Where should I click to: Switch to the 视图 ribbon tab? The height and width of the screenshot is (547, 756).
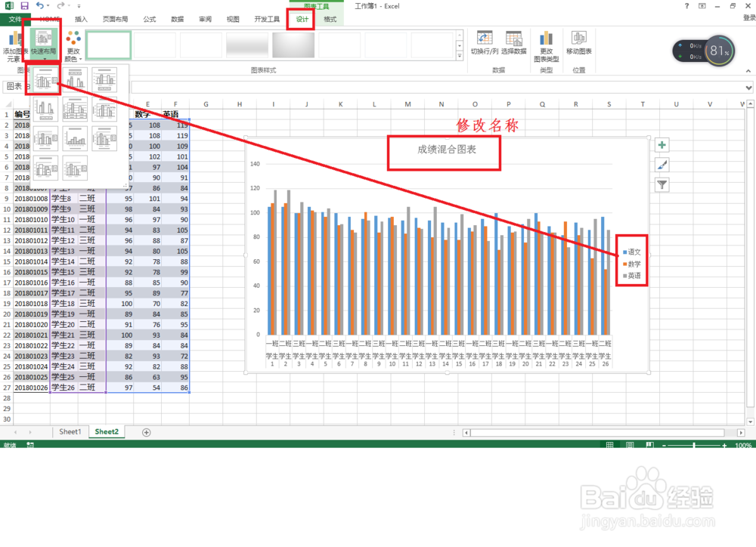(x=233, y=20)
